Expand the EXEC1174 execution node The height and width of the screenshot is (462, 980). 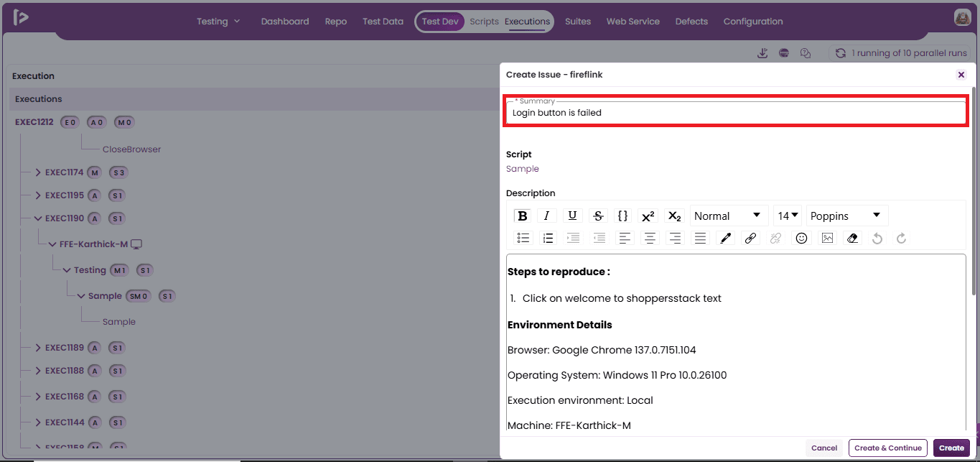tap(38, 172)
